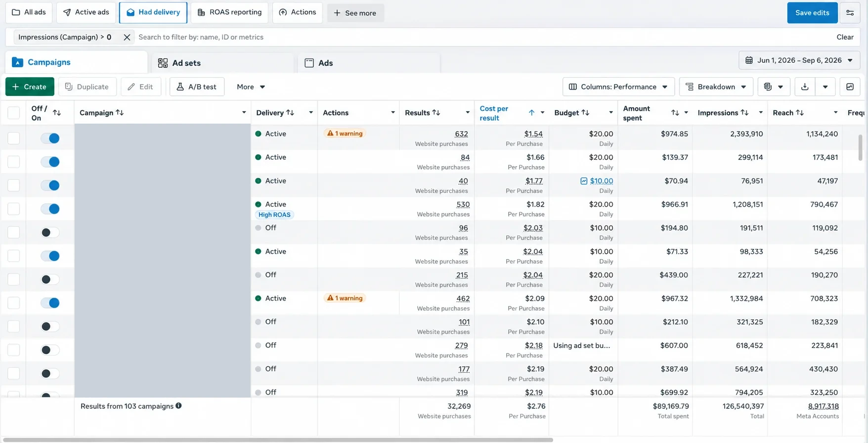
Task: Enable the campaign with 96 results
Action: pos(50,232)
